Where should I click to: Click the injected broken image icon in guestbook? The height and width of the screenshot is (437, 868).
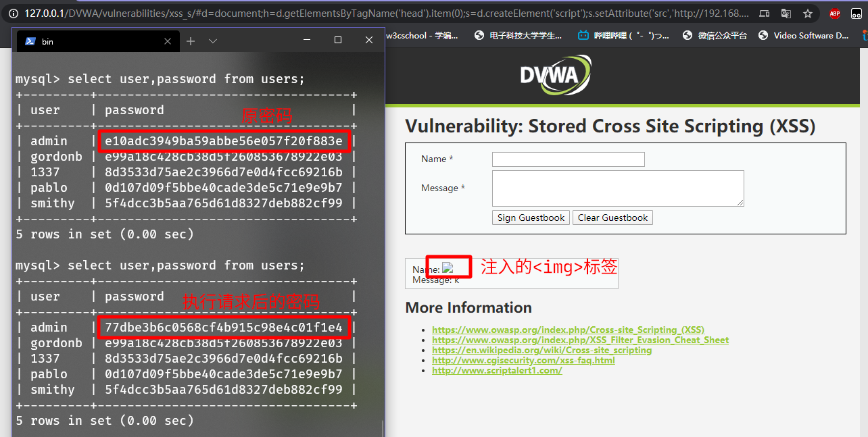448,268
